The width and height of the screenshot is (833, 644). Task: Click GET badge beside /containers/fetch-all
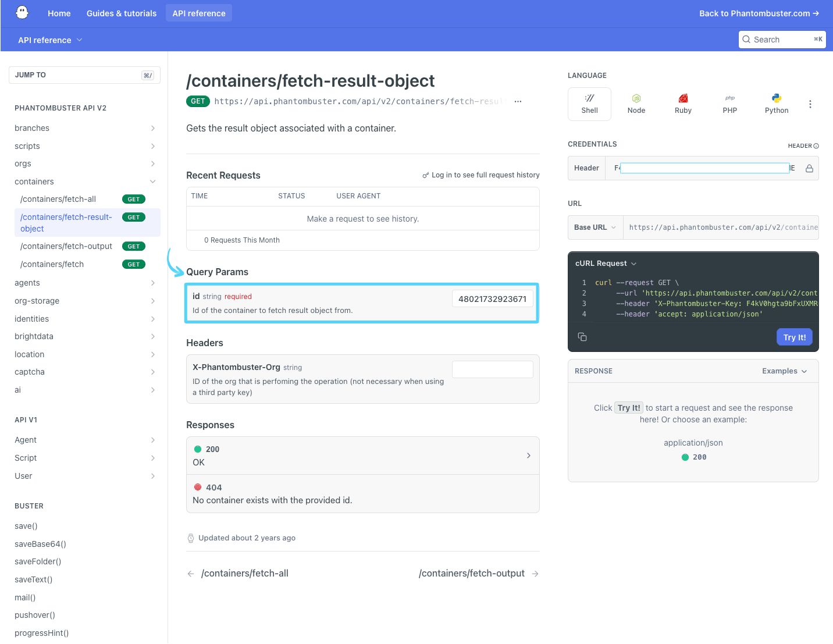pyautogui.click(x=134, y=199)
